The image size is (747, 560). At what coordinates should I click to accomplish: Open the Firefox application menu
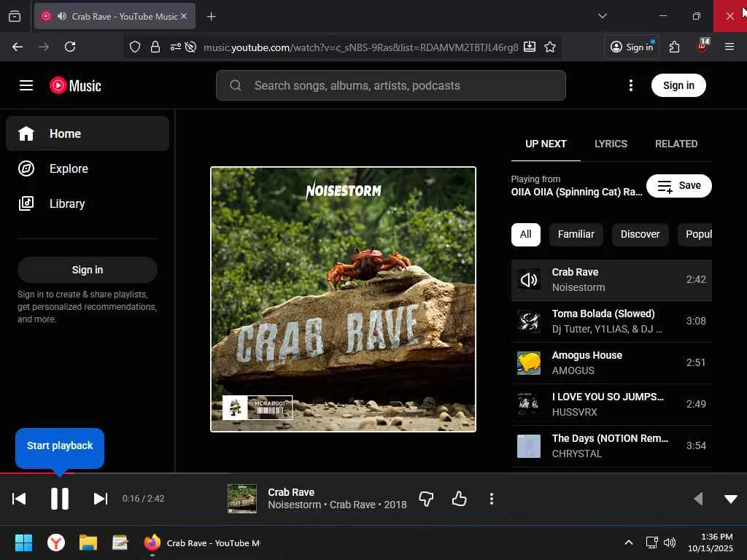[729, 47]
